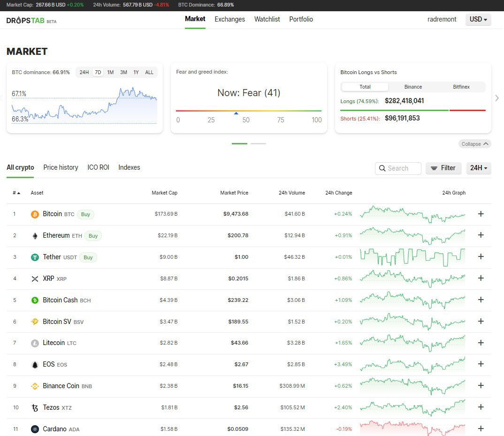Image resolution: width=504 pixels, height=436 pixels.
Task: Switch longs vs shorts to Bitfinex
Action: coord(461,87)
